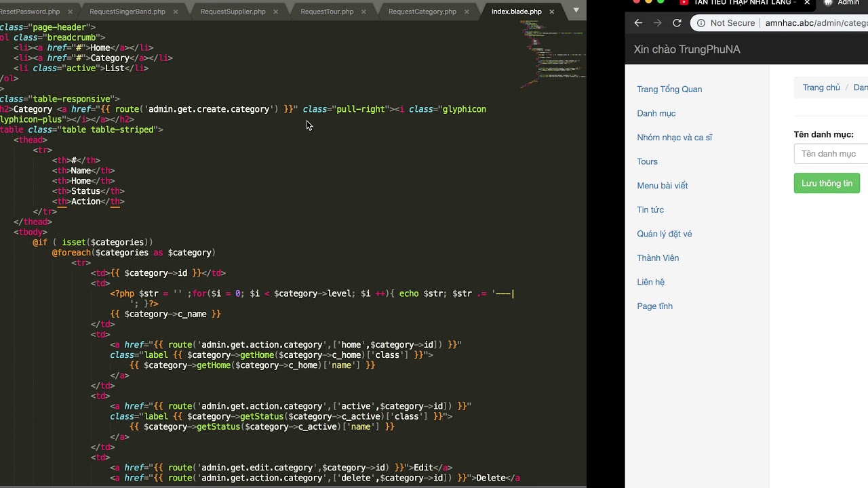This screenshot has width=868, height=488.
Task: Click the Xin chào TrungPhuNA header text
Action: click(687, 49)
